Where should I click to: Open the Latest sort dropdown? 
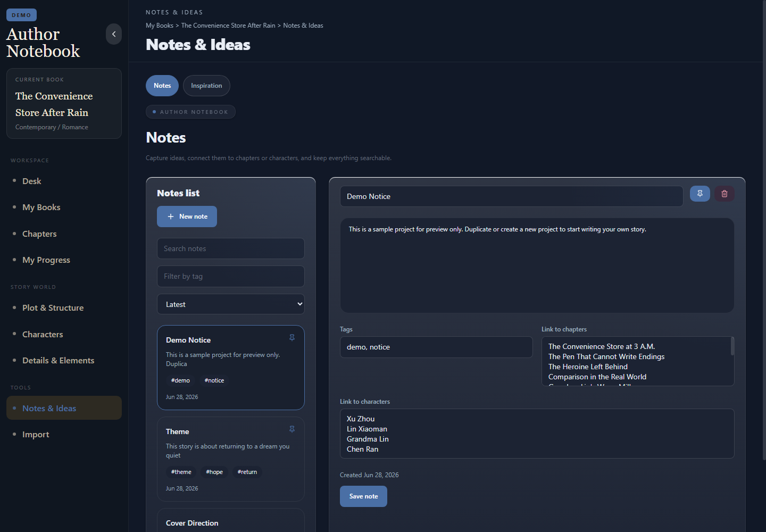click(x=231, y=304)
